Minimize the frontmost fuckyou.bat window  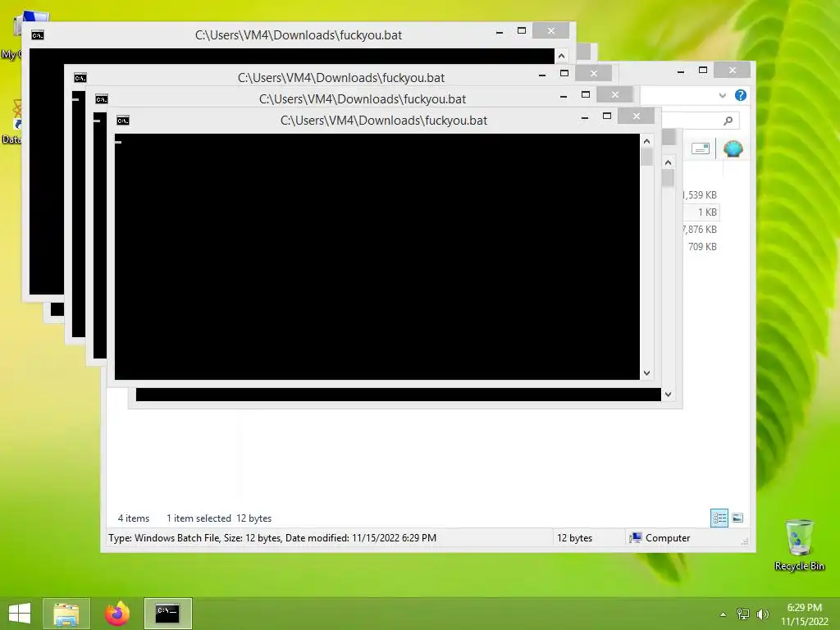click(x=585, y=116)
